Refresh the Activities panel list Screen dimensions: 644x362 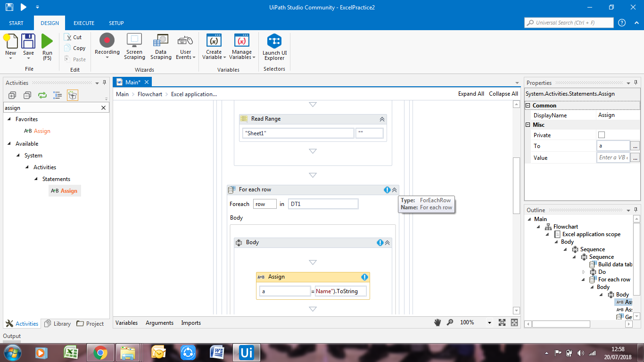click(x=42, y=95)
